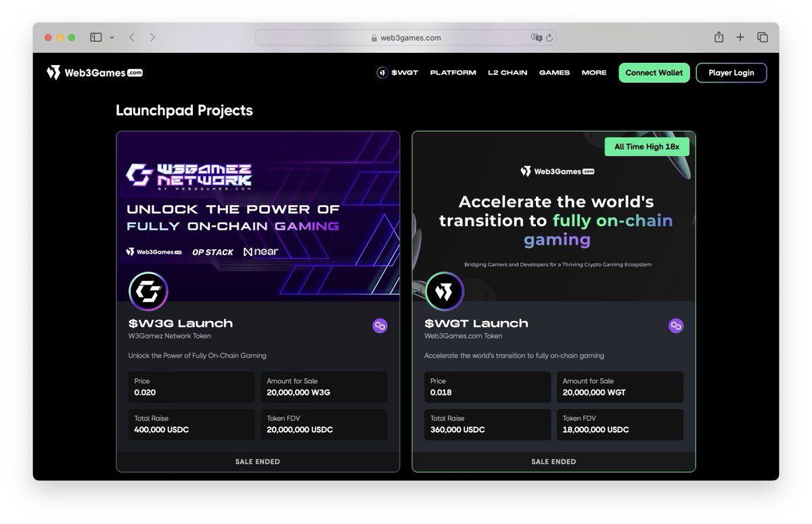812x524 pixels.
Task: Click the $W3G Launch title
Action: [181, 324]
